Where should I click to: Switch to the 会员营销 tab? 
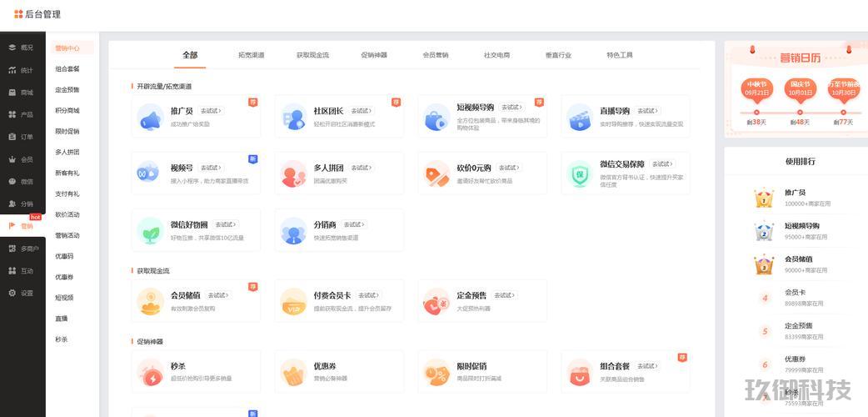click(x=436, y=55)
